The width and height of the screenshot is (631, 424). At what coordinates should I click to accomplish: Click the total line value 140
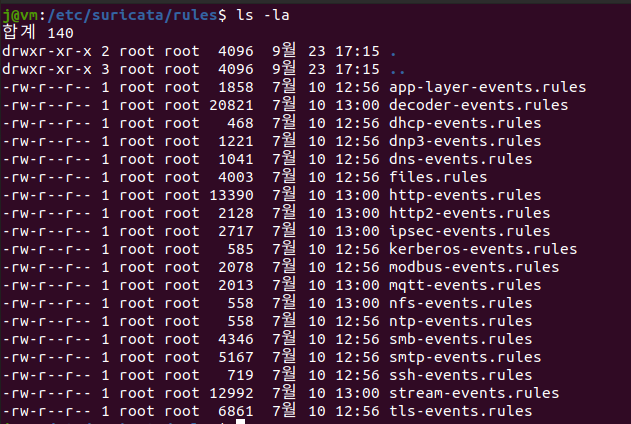60,33
